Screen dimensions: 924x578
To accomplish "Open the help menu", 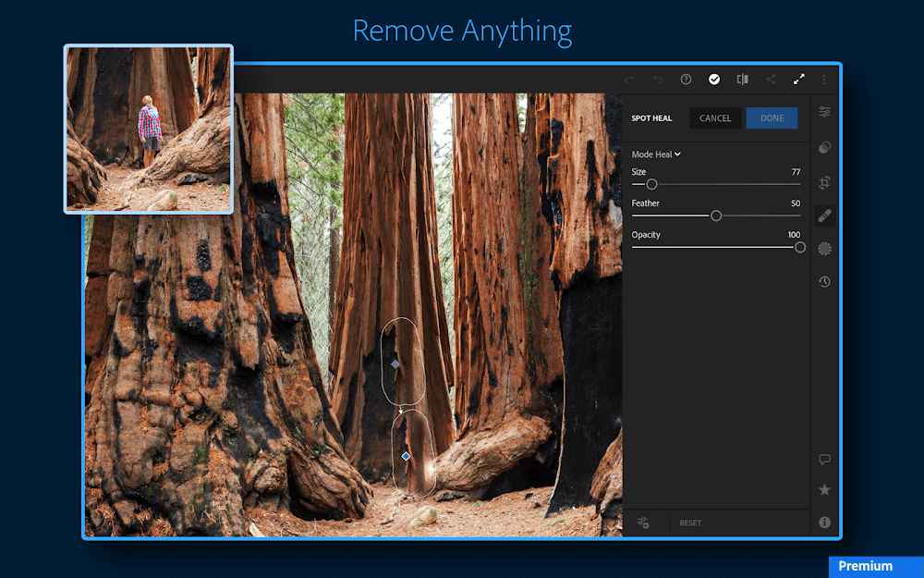I will pyautogui.click(x=686, y=80).
